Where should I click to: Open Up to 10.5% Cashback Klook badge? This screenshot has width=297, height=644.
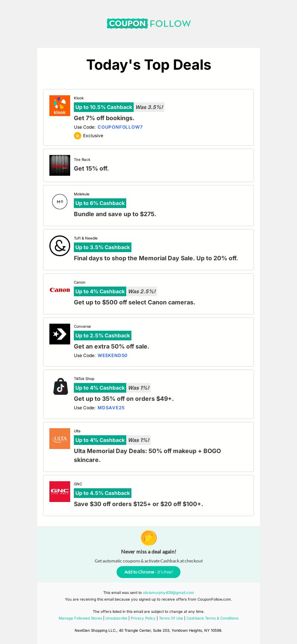point(104,107)
